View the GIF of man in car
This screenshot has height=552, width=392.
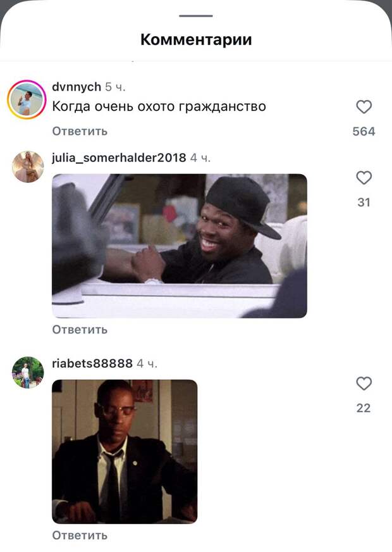click(180, 246)
